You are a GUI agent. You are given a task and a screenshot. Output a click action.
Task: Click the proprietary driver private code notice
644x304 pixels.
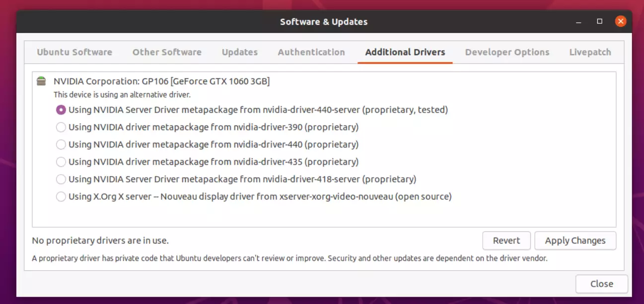click(289, 258)
